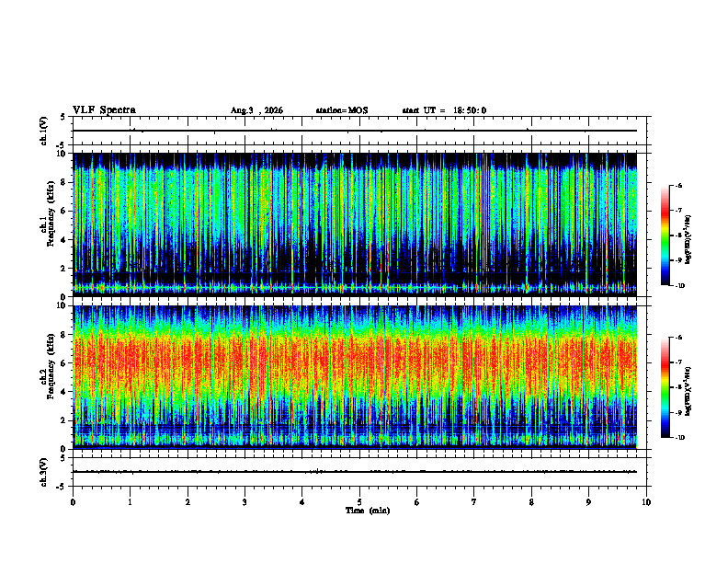This screenshot has height=563, width=728.
Task: Click the 'Time (min)' x-axis label
Action: 368,511
